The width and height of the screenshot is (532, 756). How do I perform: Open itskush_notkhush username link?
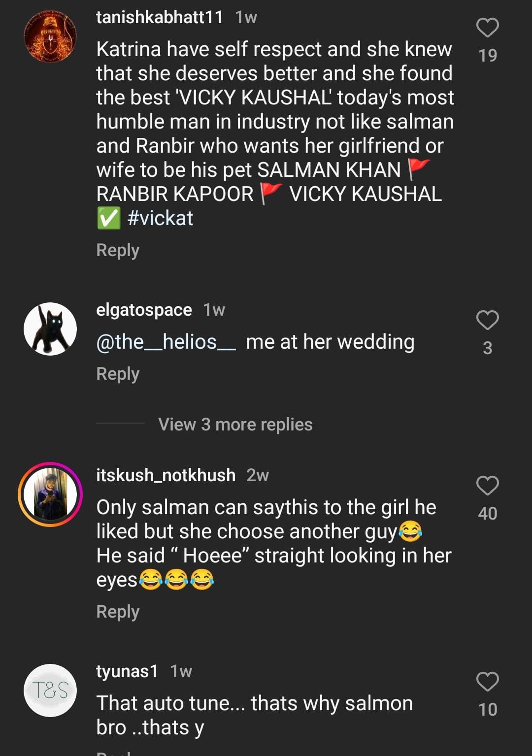166,475
